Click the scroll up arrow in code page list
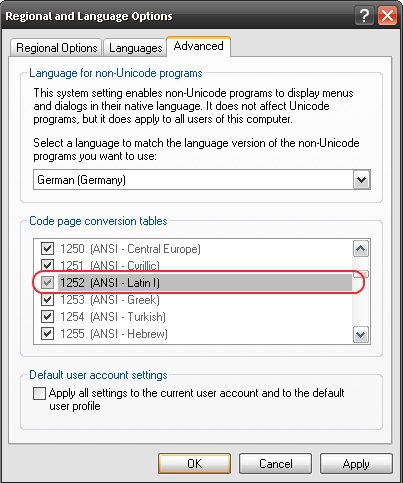The width and height of the screenshot is (403, 483). 361,249
